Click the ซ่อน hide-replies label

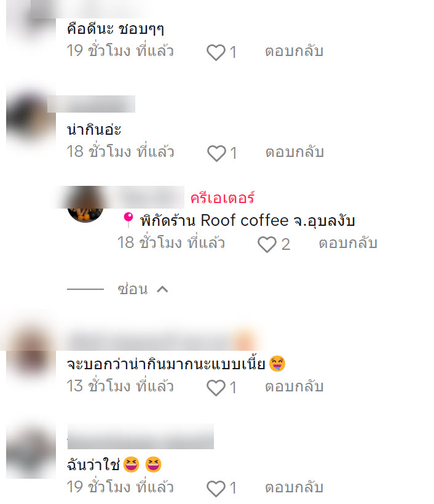(133, 289)
